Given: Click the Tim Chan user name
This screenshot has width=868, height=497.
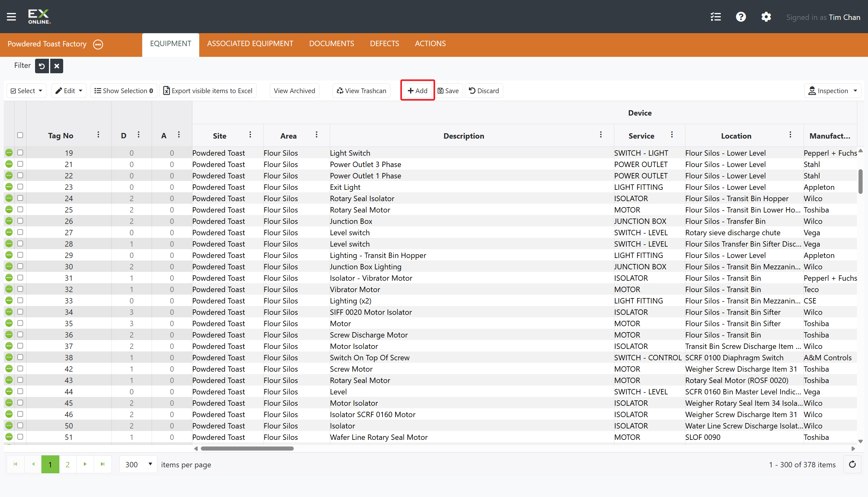Looking at the screenshot, I should [844, 17].
